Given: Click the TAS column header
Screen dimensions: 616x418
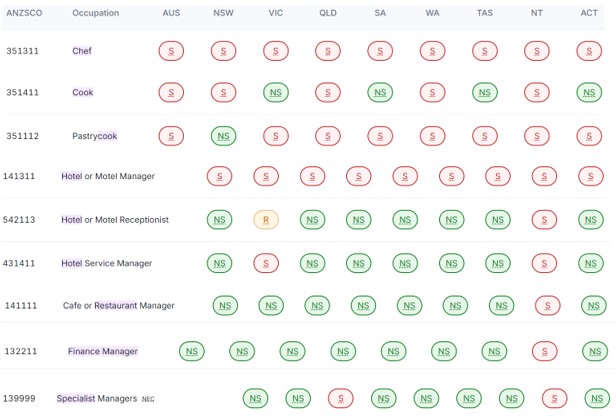Looking at the screenshot, I should (484, 13).
